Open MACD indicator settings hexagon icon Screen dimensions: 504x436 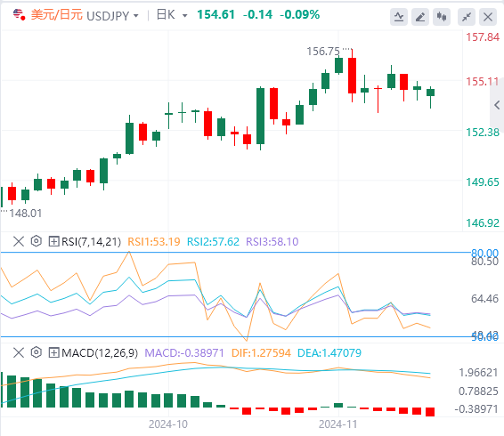click(37, 352)
